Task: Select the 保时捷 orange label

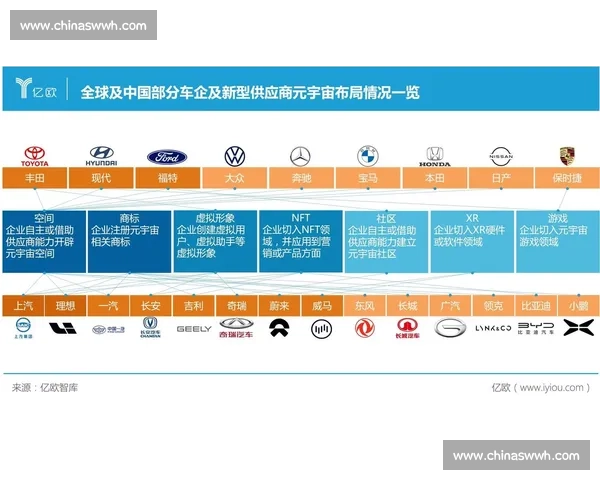Action: click(567, 178)
